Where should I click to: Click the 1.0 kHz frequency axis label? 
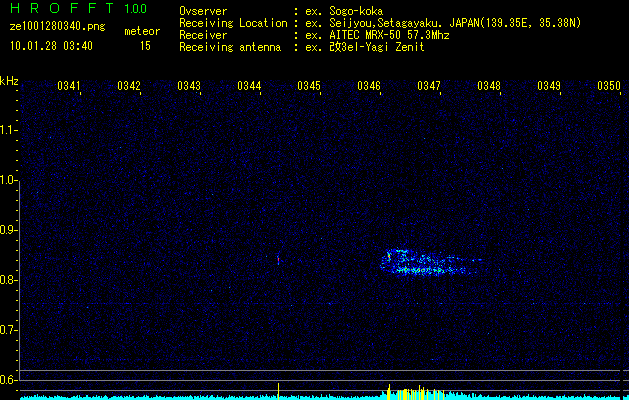[8, 180]
